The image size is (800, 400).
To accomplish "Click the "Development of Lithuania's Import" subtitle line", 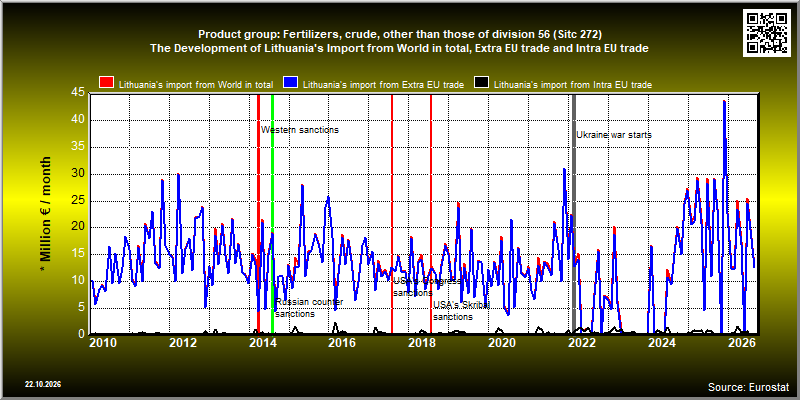I will pyautogui.click(x=399, y=48).
